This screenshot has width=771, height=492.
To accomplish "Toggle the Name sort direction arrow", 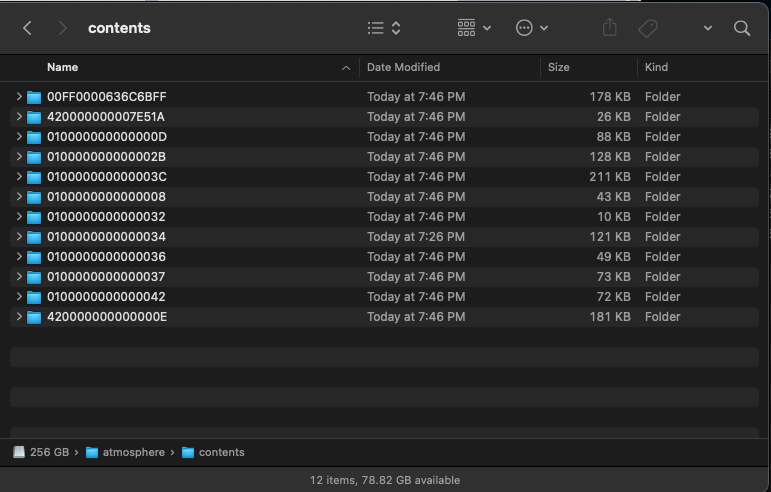I will (x=346, y=68).
